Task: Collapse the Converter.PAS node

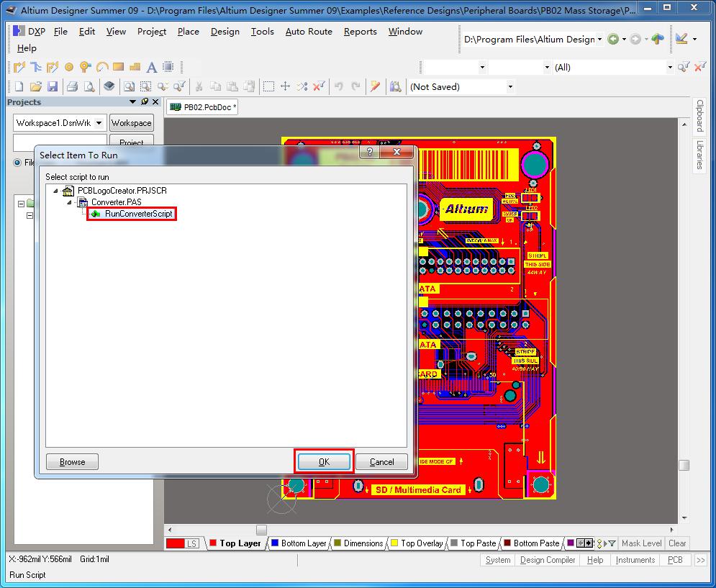Action: [69, 202]
